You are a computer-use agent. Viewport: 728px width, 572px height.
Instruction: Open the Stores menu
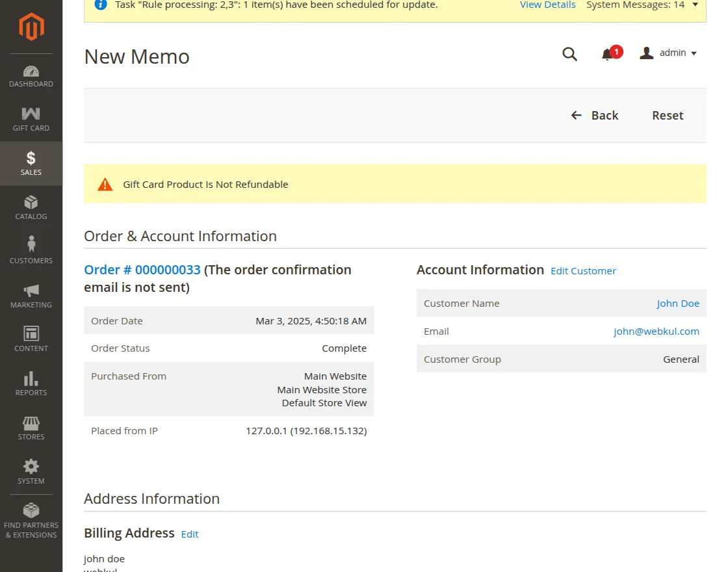coord(31,428)
